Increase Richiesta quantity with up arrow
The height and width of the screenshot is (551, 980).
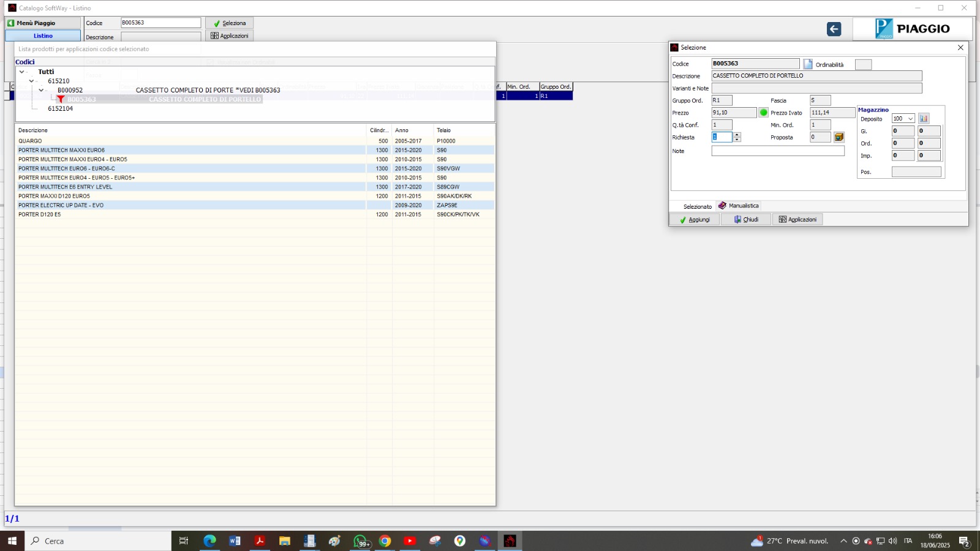tap(737, 135)
